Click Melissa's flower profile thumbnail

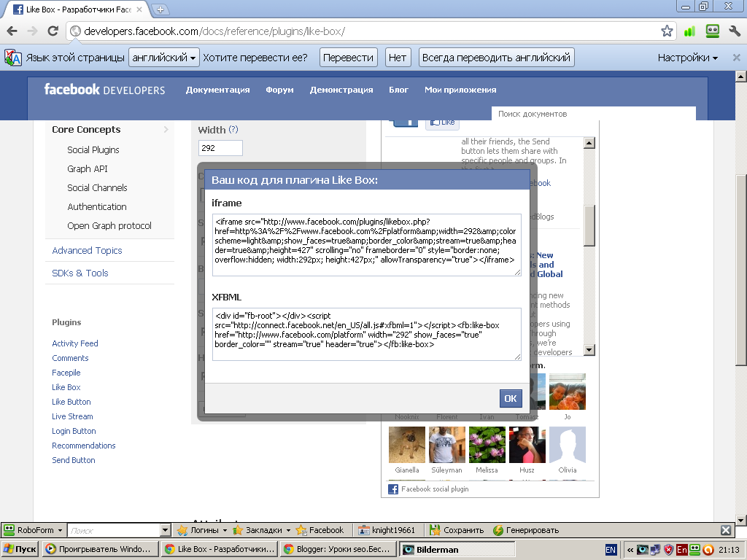pyautogui.click(x=487, y=445)
